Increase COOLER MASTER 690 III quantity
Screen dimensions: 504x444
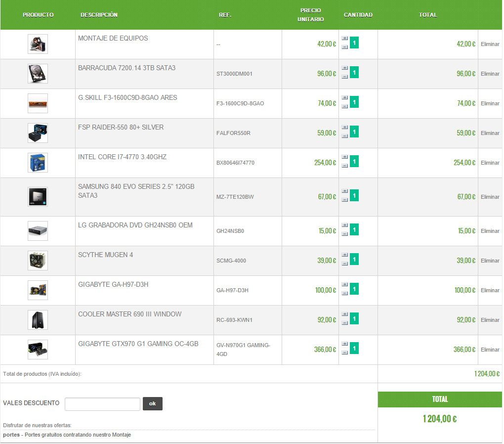(344, 313)
